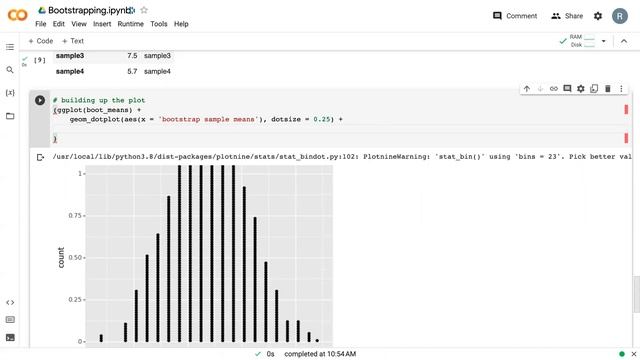Click the Google Drive icon beside notebook title

tap(42, 10)
